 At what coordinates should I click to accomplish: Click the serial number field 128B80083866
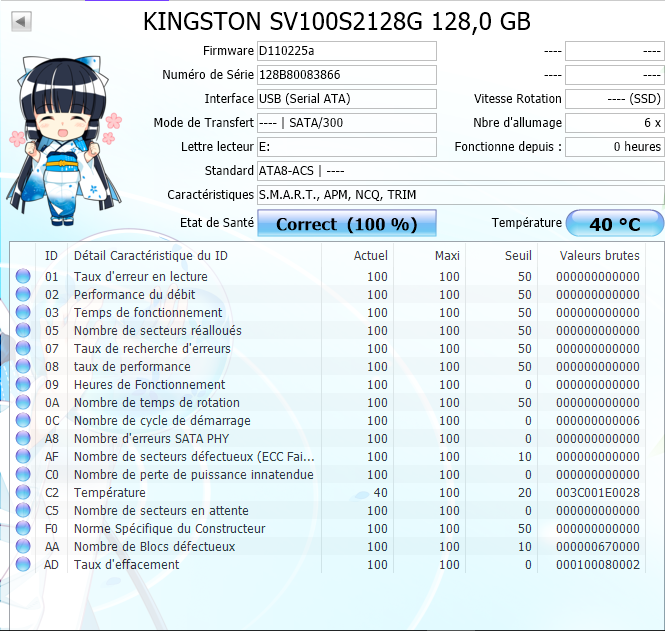(x=346, y=75)
